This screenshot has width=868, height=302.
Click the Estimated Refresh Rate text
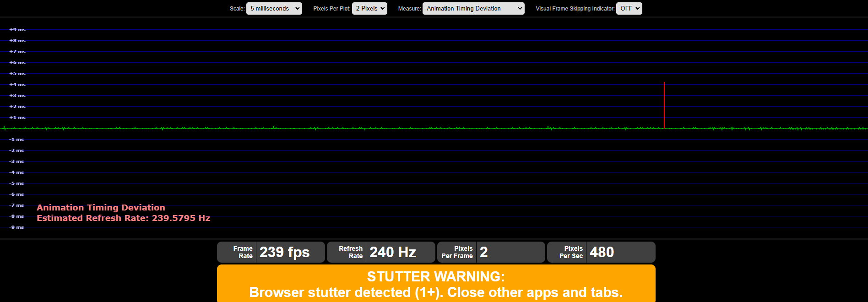tap(123, 218)
